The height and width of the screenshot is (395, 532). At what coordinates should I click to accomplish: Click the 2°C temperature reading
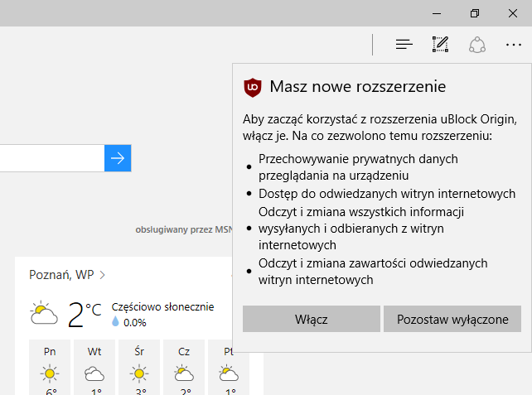point(85,315)
